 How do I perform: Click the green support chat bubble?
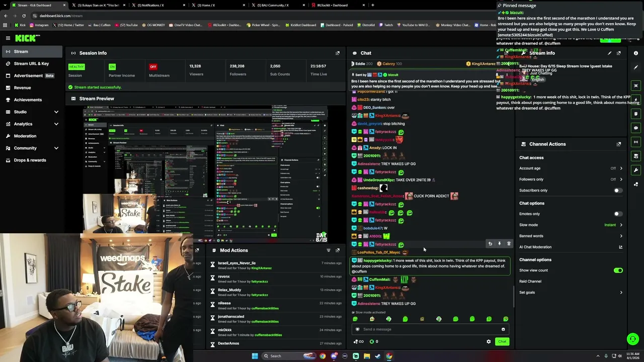[x=633, y=339]
